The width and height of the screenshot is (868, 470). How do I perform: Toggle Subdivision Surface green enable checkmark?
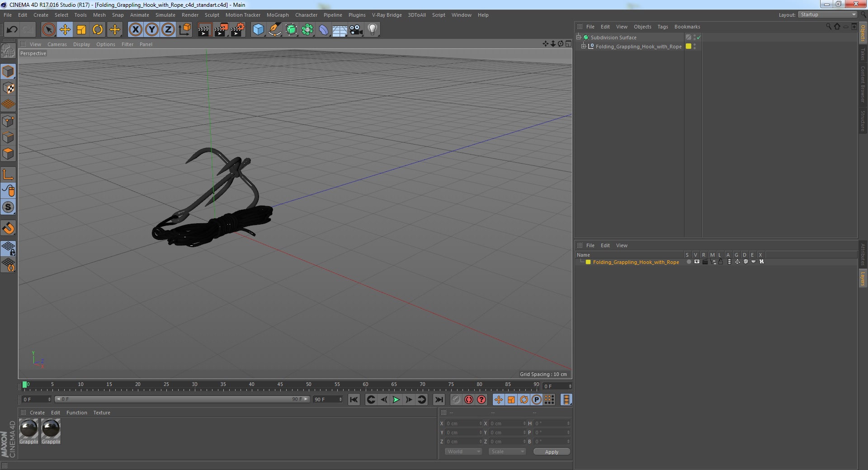click(x=698, y=38)
